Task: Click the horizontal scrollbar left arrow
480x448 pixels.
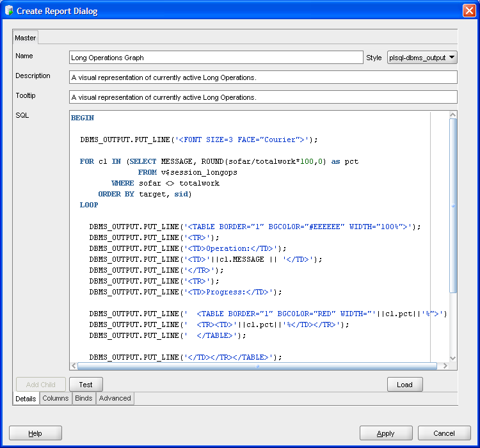Action: 74,366
